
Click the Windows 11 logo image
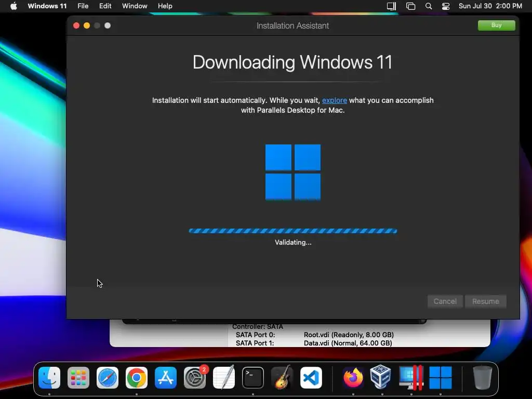[x=293, y=172]
